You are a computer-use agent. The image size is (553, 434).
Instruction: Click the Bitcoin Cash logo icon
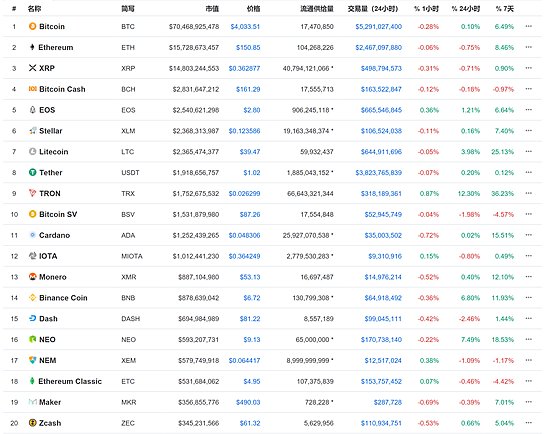coord(32,89)
